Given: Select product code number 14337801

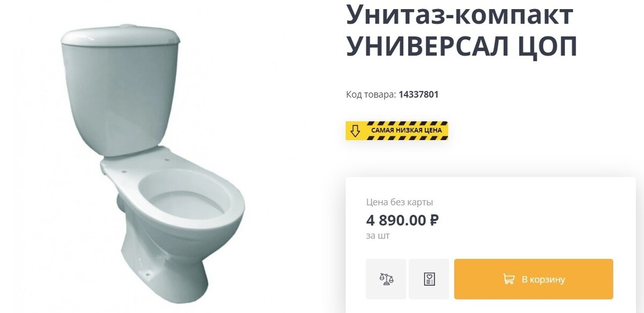Looking at the screenshot, I should (419, 94).
